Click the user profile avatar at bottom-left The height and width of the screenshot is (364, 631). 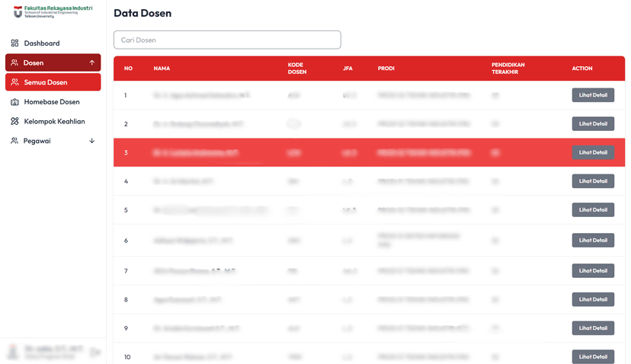(x=11, y=352)
